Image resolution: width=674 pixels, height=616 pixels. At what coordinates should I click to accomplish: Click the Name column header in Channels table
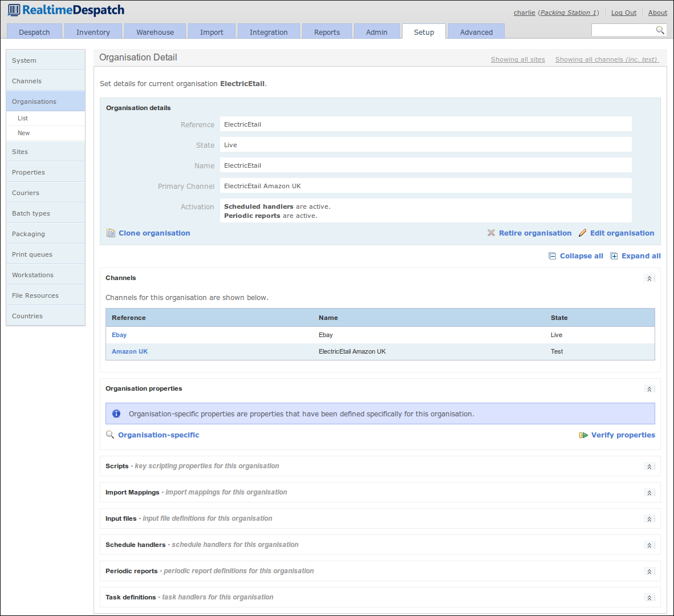328,318
